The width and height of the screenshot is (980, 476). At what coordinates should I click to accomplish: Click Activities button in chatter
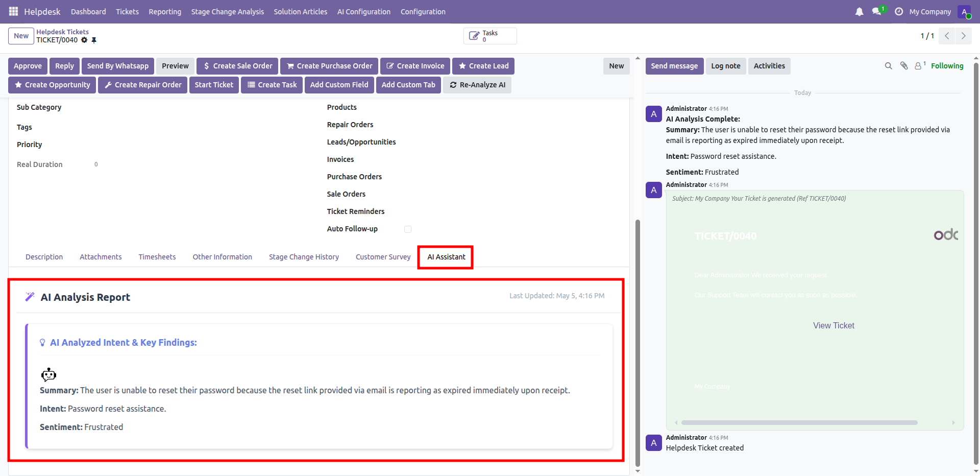pyautogui.click(x=769, y=66)
